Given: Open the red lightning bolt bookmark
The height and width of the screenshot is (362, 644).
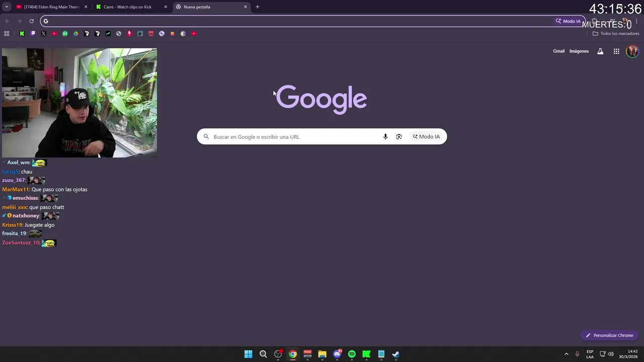Looking at the screenshot, I should (x=129, y=34).
